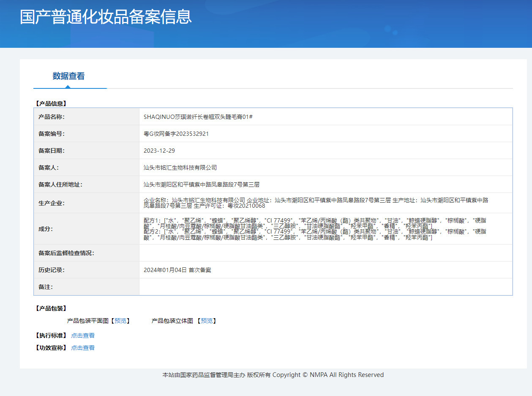Click the empty 备注 field cell
The height and width of the screenshot is (396, 532).
[326, 287]
